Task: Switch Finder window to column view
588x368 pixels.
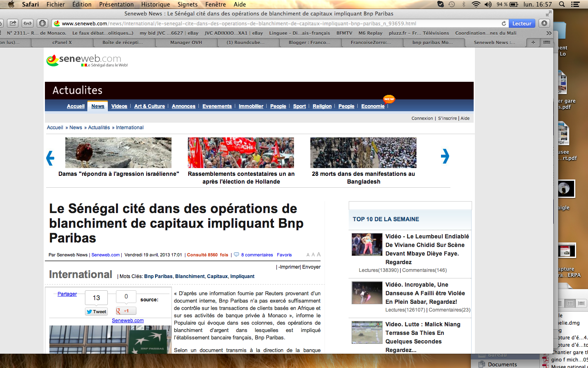Action: 570,303
